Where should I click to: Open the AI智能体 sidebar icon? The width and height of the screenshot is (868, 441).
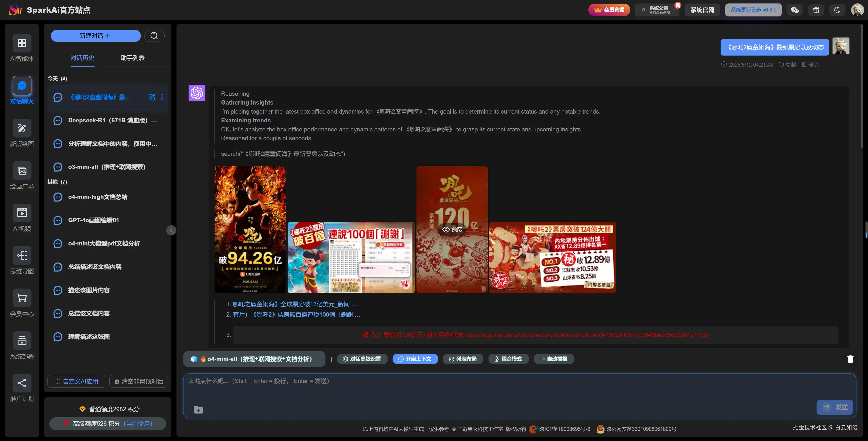(x=22, y=43)
